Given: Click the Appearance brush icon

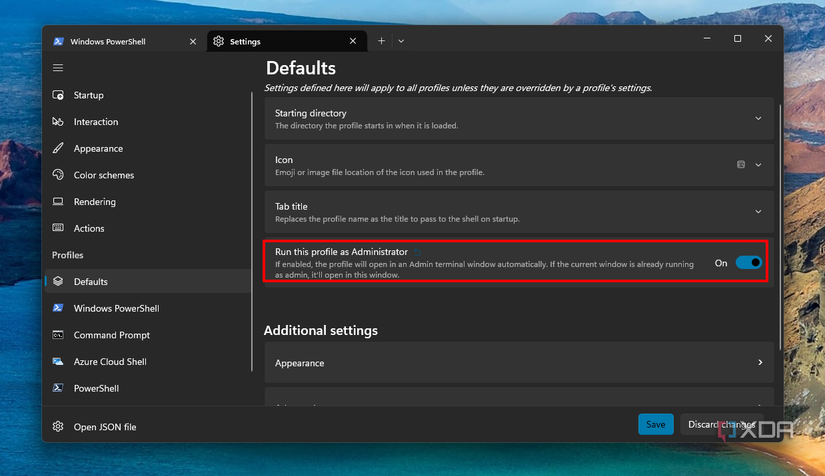Looking at the screenshot, I should 58,149.
